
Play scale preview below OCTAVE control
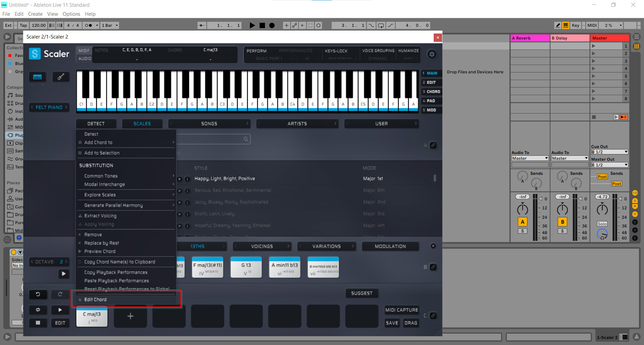point(63,274)
